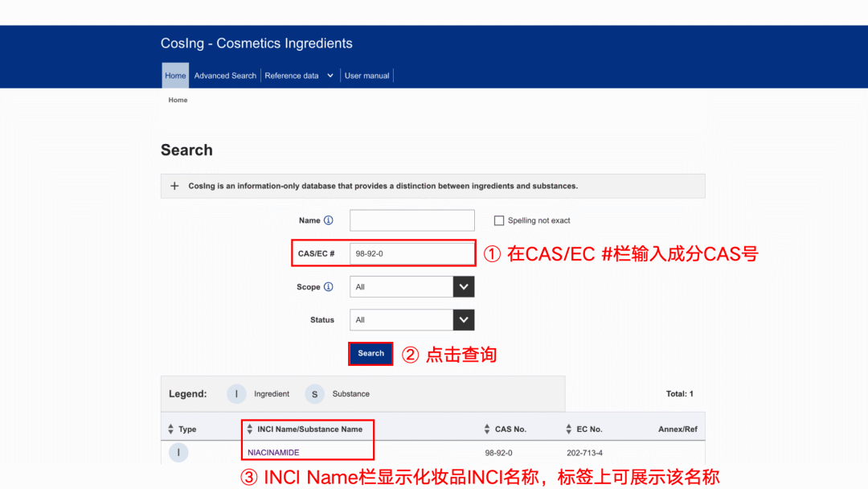Click the info icon next to Scope field
The image size is (868, 489).
point(328,286)
